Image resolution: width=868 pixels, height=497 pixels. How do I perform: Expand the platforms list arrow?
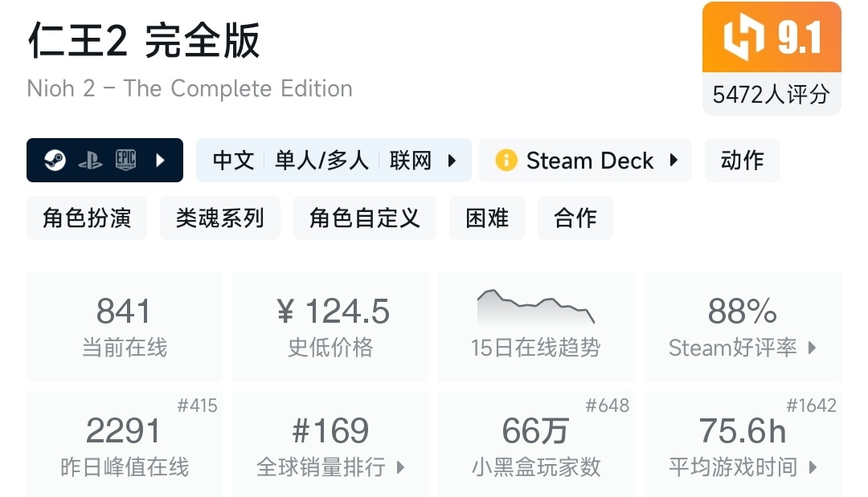tap(160, 160)
